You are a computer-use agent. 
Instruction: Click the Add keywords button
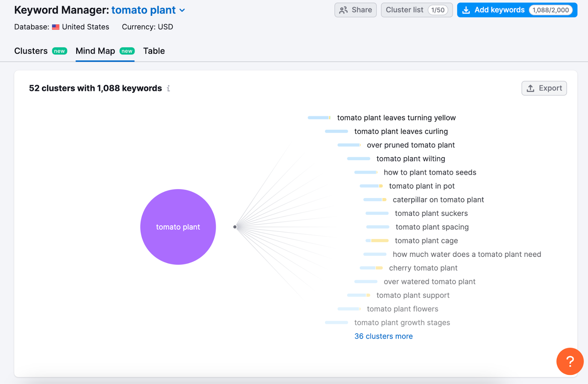(x=517, y=10)
